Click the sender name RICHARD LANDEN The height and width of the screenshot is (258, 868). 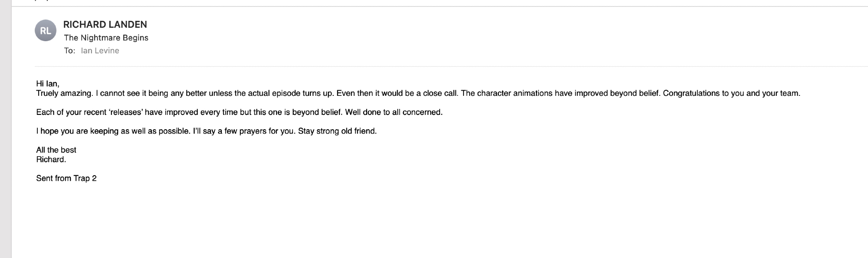[105, 25]
